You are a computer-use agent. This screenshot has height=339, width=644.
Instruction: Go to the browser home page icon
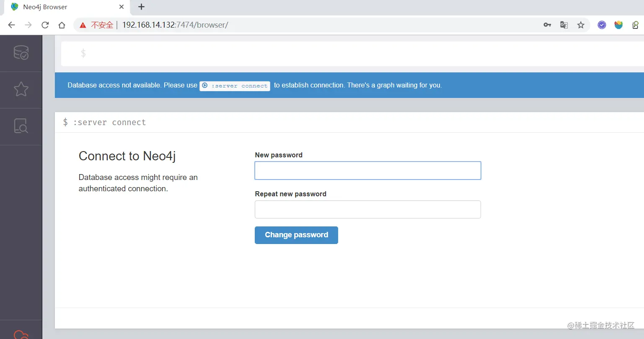click(x=62, y=25)
